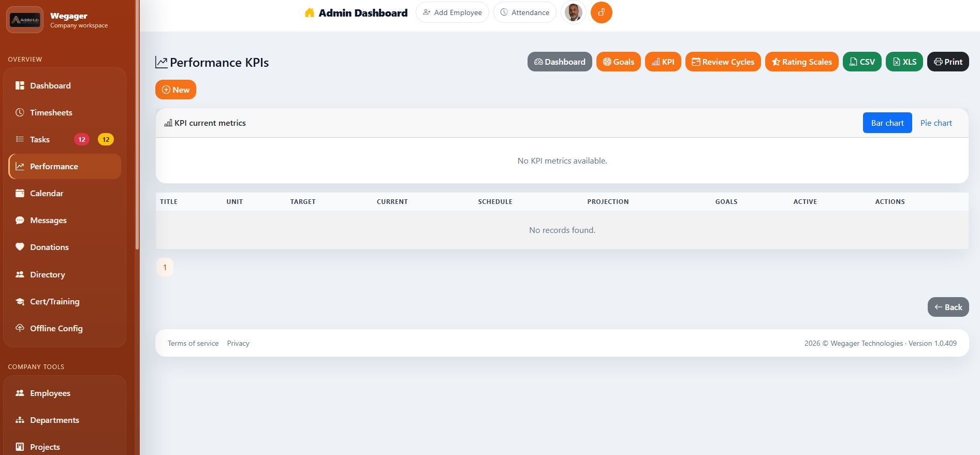Click the Add Employee button
Viewport: 980px width, 455px height.
coord(452,12)
